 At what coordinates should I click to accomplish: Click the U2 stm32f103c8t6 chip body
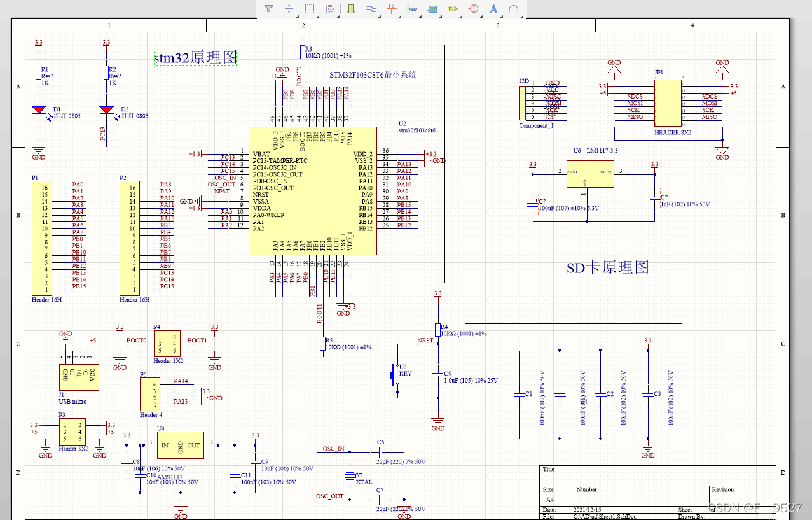pos(312,191)
